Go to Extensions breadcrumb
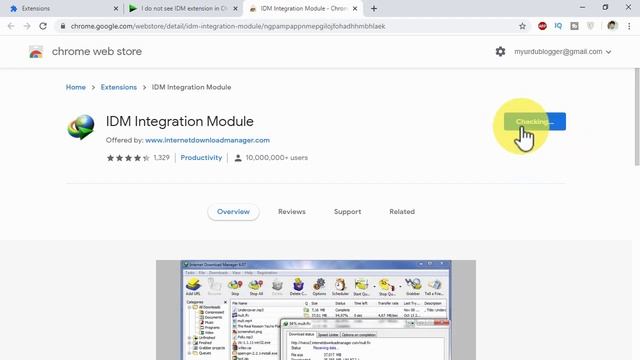 [x=119, y=87]
